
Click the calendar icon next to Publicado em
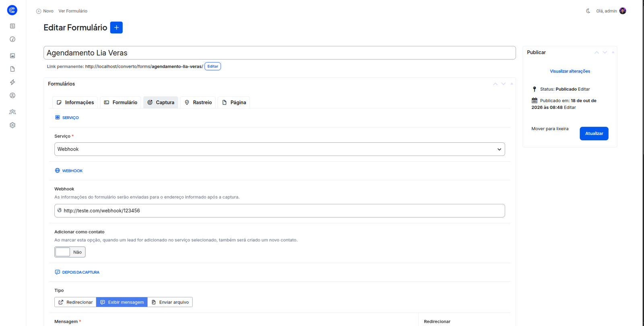[x=535, y=100]
